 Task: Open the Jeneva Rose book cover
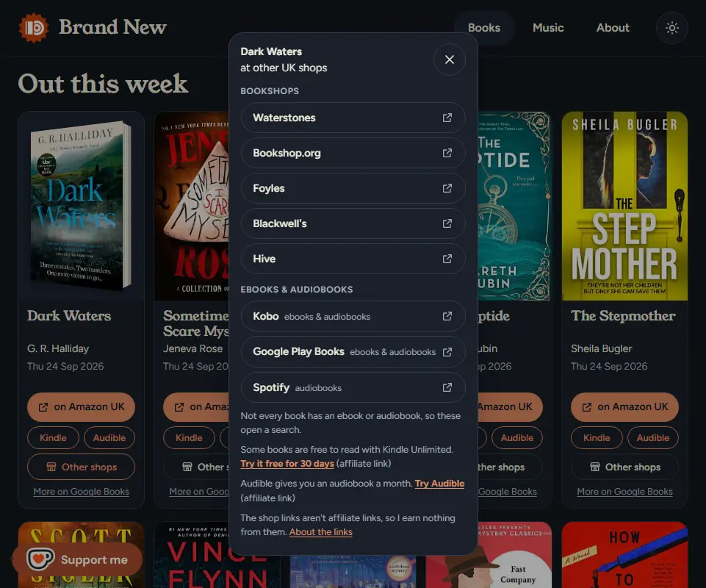click(x=192, y=206)
